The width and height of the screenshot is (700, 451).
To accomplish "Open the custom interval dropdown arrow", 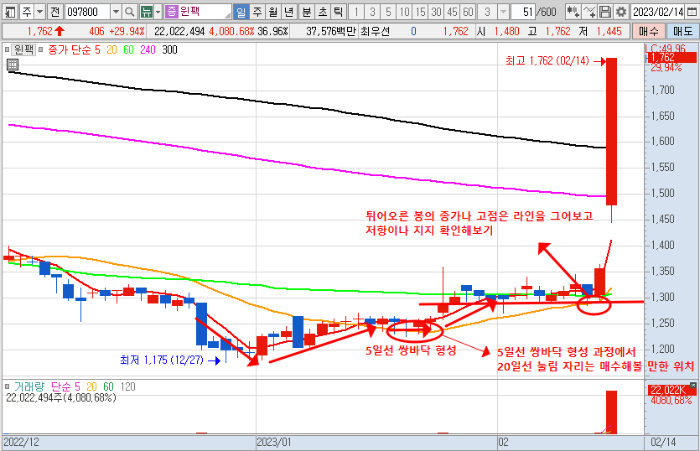I will 504,12.
